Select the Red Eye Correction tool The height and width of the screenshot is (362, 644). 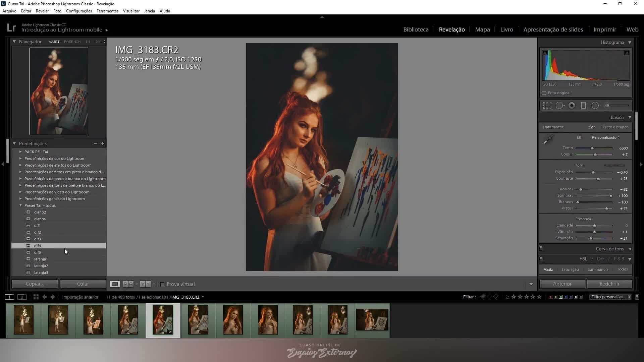point(572,106)
